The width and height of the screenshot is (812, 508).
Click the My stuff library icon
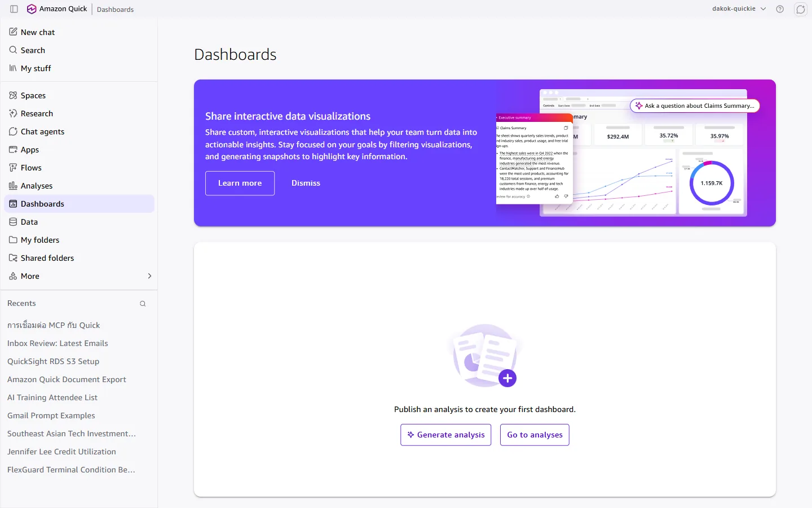13,68
